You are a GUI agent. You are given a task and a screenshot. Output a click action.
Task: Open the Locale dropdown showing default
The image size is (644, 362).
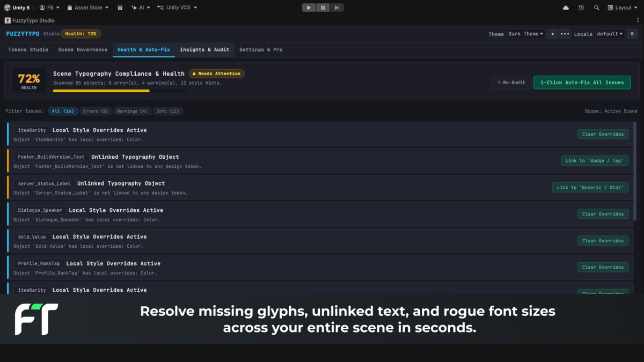[x=610, y=34]
